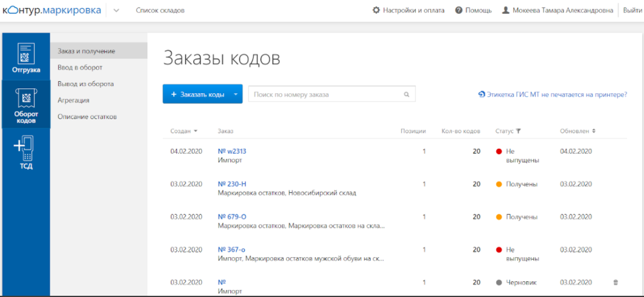
Task: Open the Оборот кодов section icon
Action: point(26,97)
